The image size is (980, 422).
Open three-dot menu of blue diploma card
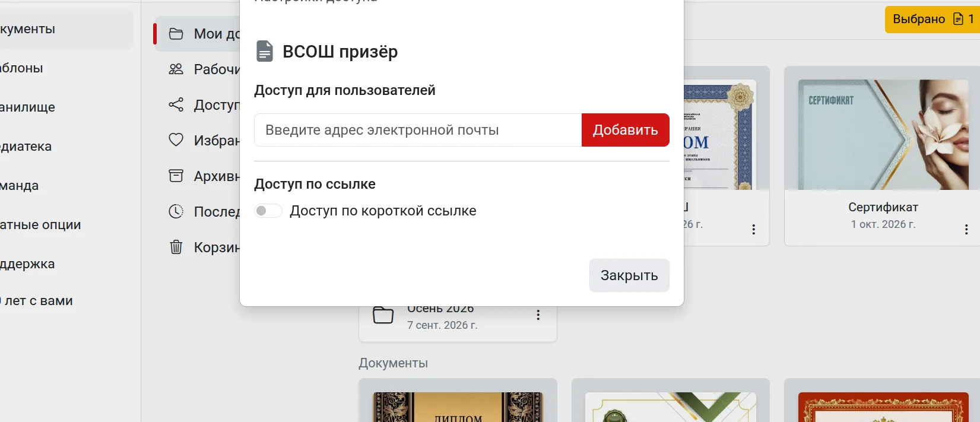point(754,229)
